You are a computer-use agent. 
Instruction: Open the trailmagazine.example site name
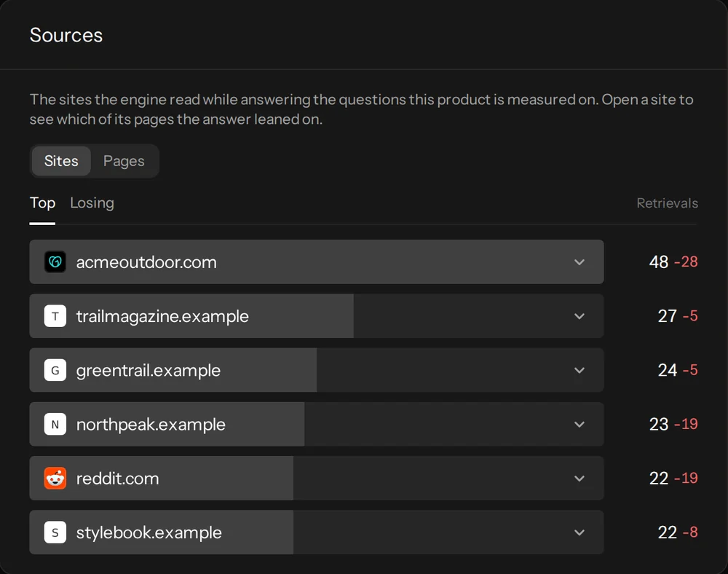coord(162,316)
